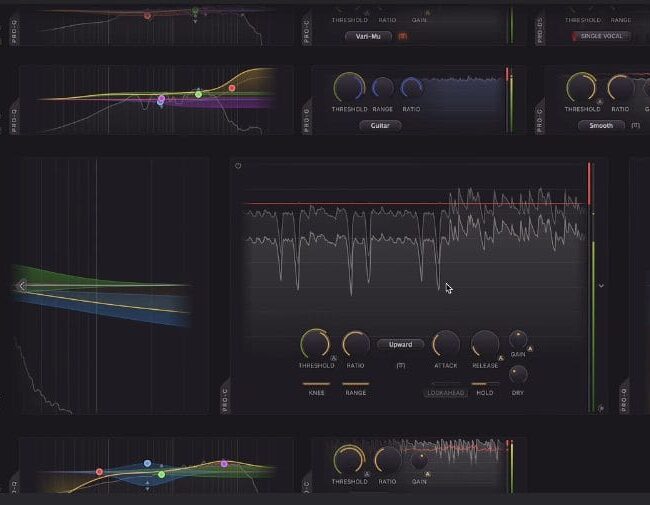Image resolution: width=650 pixels, height=505 pixels.
Task: Click the Release knob in the center compressor
Action: point(485,345)
